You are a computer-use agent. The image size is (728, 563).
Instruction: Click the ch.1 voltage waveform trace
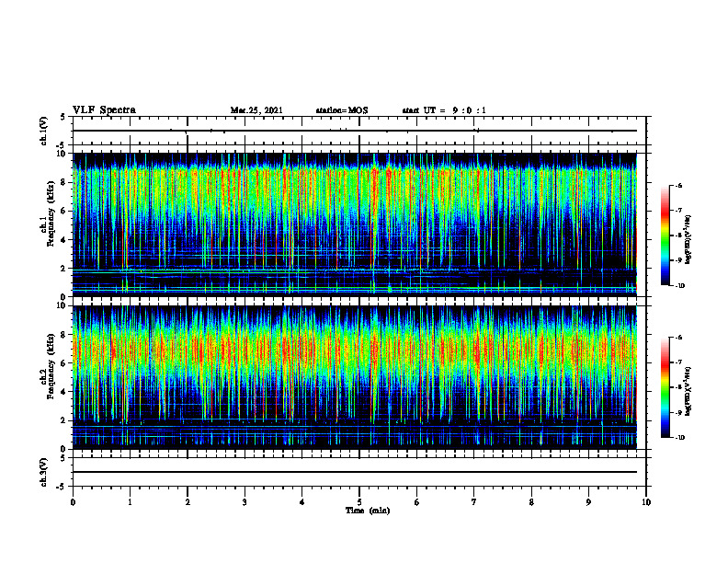pos(355,131)
